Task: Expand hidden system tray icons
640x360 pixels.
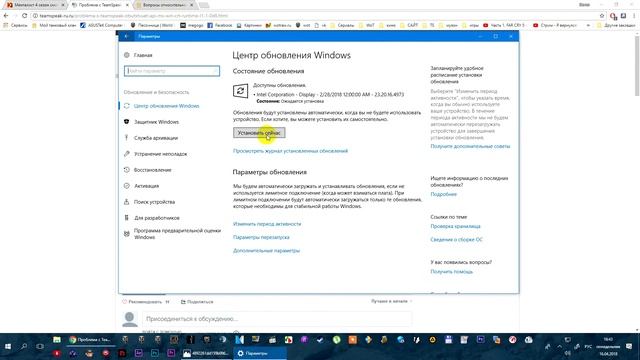Action: pyautogui.click(x=559, y=347)
